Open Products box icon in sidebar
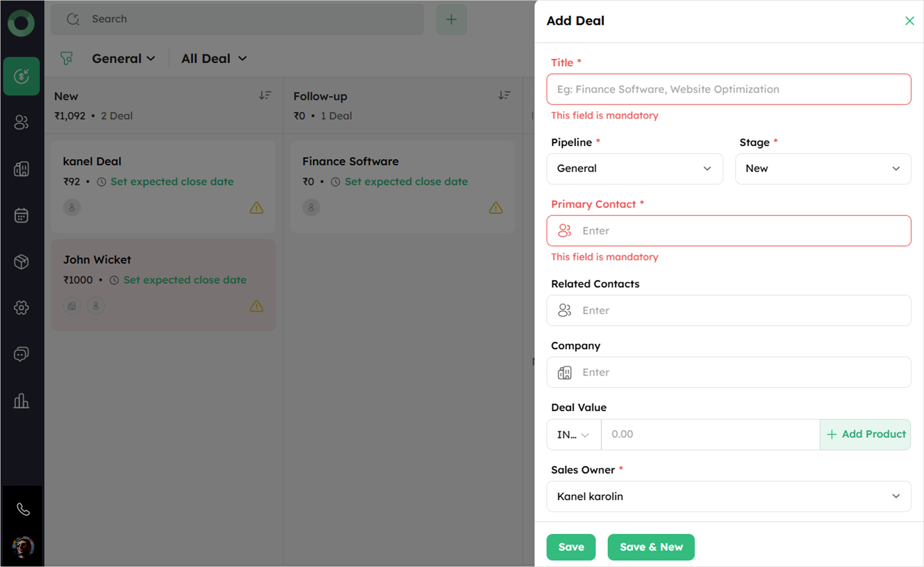 [x=21, y=262]
